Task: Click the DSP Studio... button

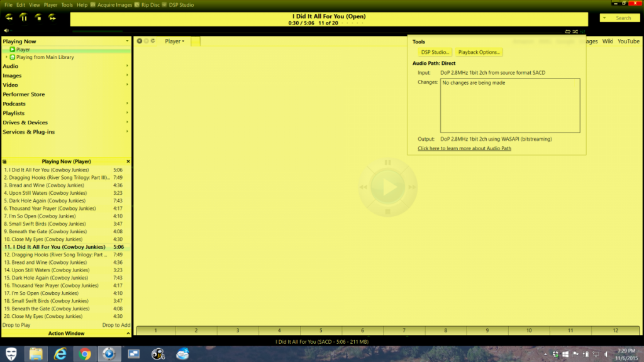Action: [435, 52]
